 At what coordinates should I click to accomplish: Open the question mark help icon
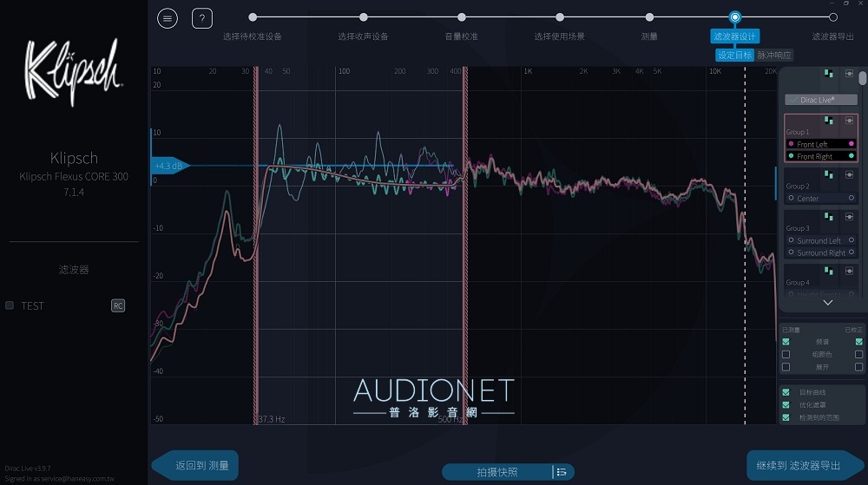pyautogui.click(x=202, y=19)
